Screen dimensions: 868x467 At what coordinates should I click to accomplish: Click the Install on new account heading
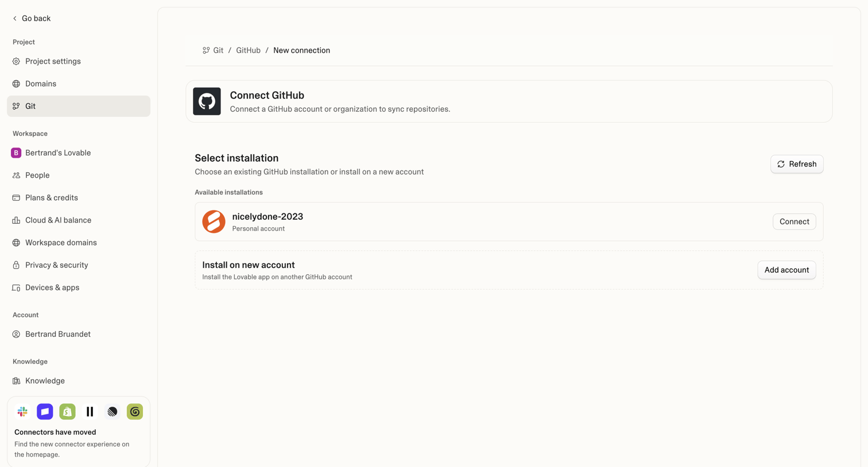click(249, 265)
